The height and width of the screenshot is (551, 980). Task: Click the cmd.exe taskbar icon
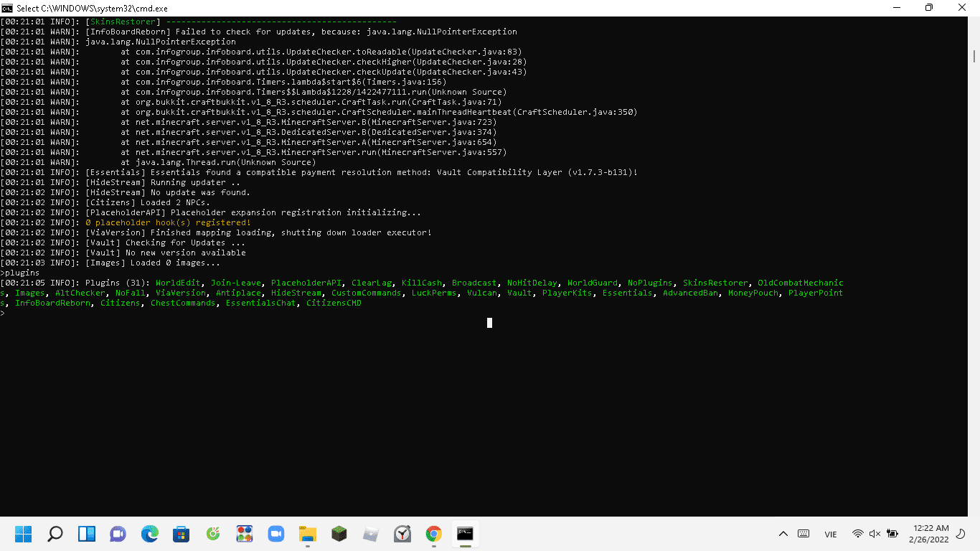(465, 534)
